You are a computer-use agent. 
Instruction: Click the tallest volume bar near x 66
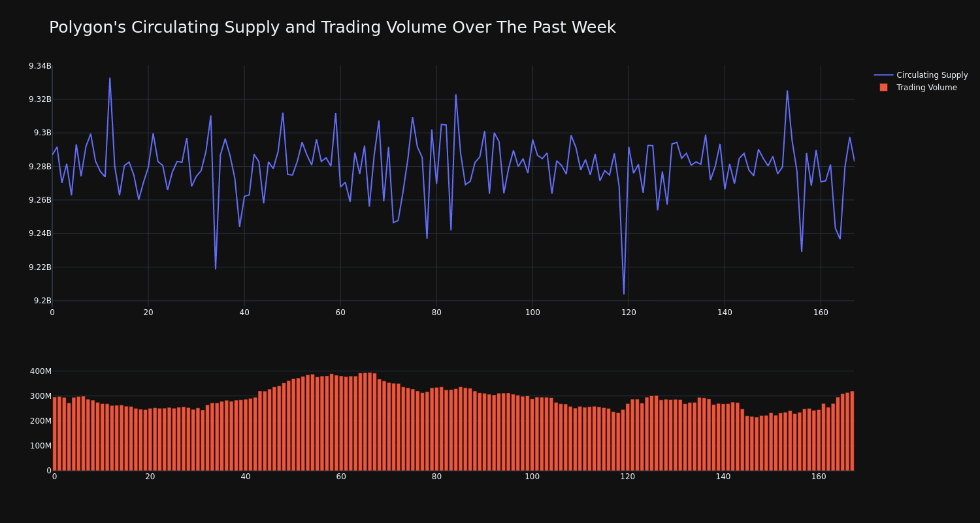point(370,422)
